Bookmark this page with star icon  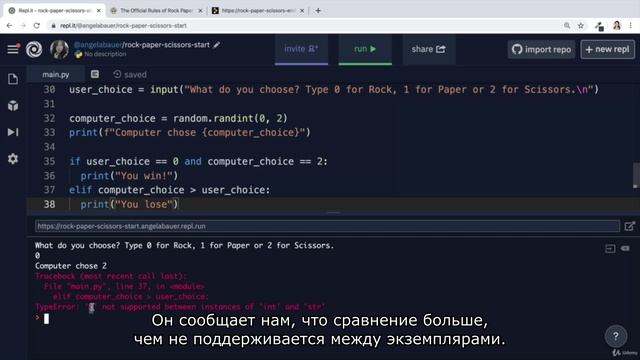[581, 26]
